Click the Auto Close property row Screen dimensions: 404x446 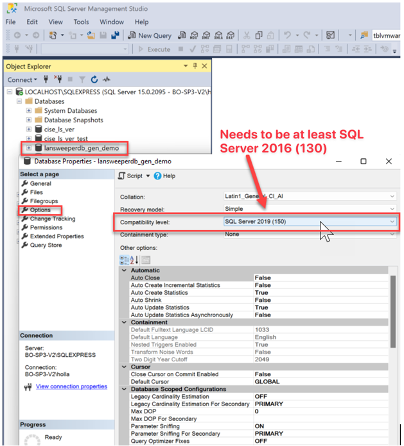point(259,278)
